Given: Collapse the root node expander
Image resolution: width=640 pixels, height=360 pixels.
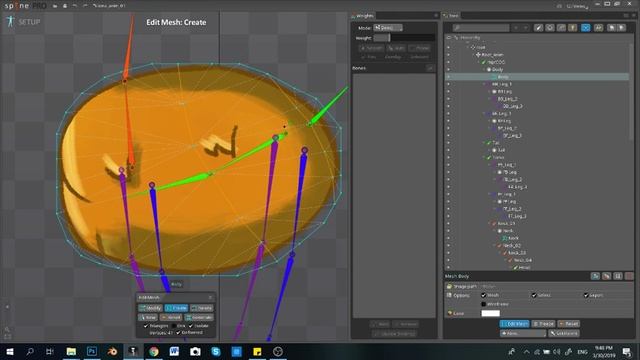Looking at the screenshot, I should pyautogui.click(x=468, y=47).
